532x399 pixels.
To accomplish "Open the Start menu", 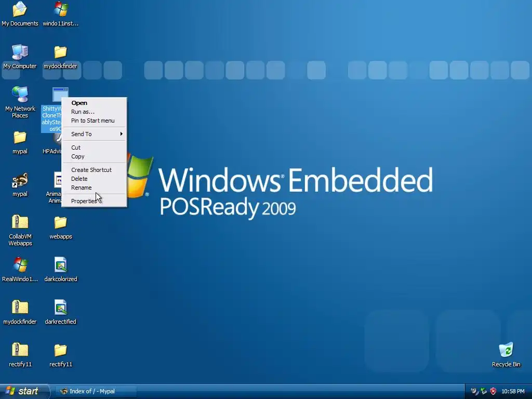I will click(24, 391).
